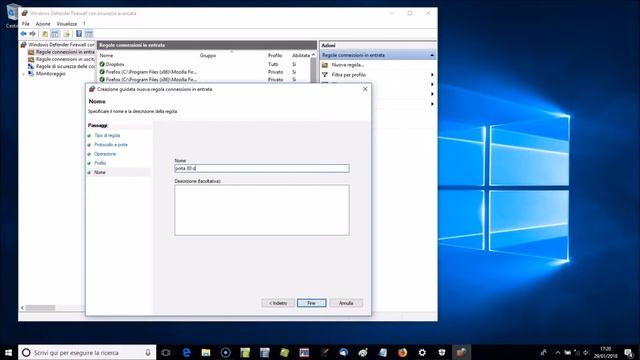Screen dimensions: 640x360
Task: Click the Protocollo e porte wizard step
Action: (x=111, y=144)
